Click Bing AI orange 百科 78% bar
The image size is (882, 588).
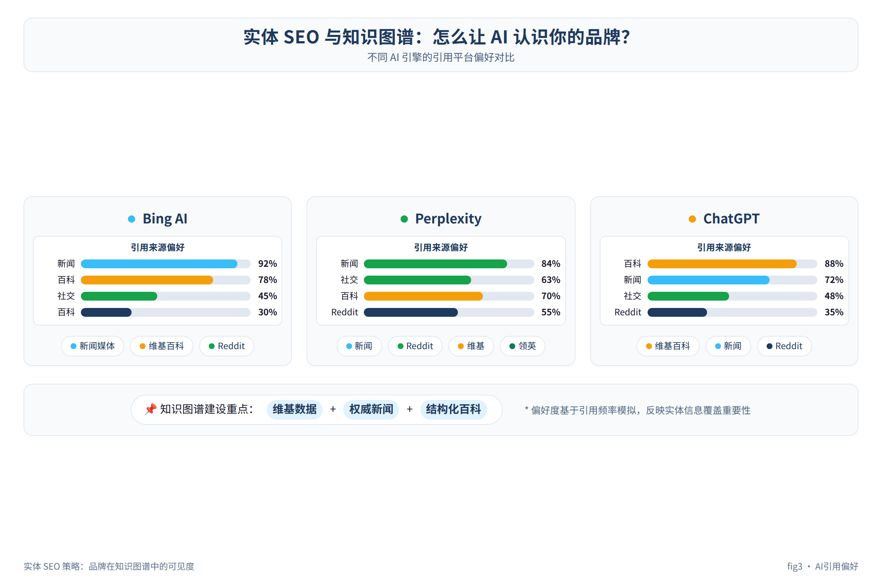166,280
